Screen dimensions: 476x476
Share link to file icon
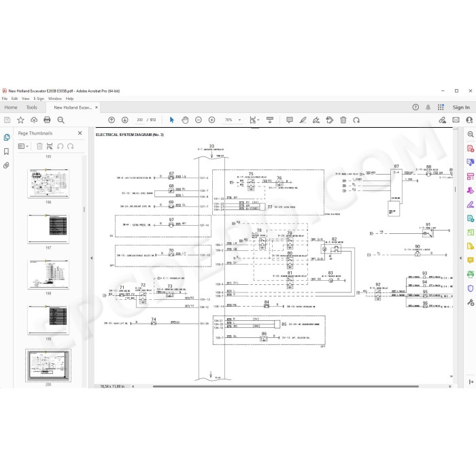tap(442, 120)
